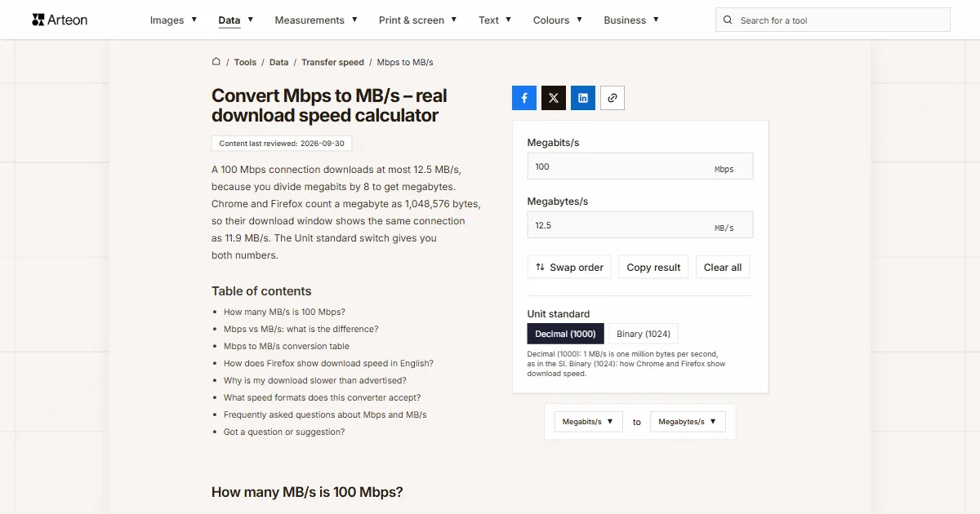Open the Images menu
Screen dimensions: 980x514
173,20
